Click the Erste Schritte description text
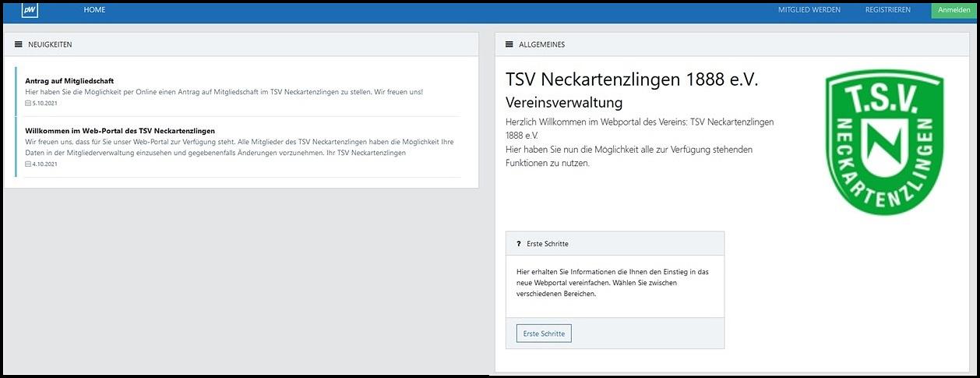 coord(612,282)
